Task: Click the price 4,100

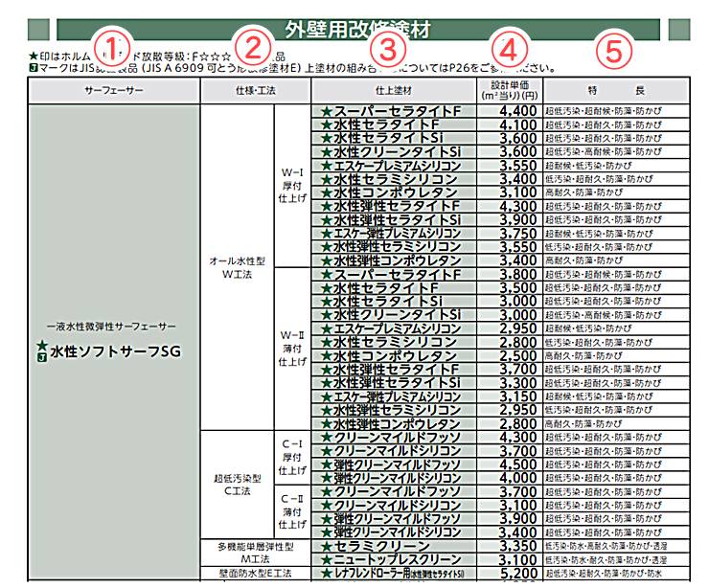Action: tap(518, 124)
